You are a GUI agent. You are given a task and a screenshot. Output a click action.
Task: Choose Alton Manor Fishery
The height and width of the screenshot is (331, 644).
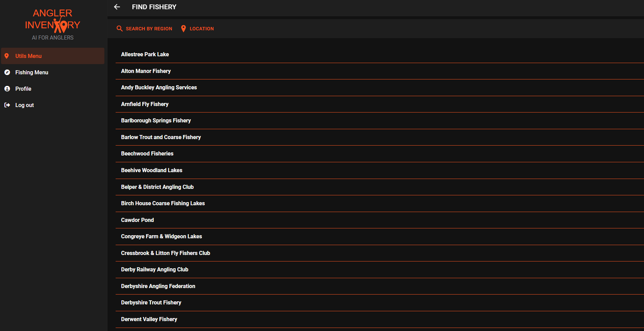(146, 71)
